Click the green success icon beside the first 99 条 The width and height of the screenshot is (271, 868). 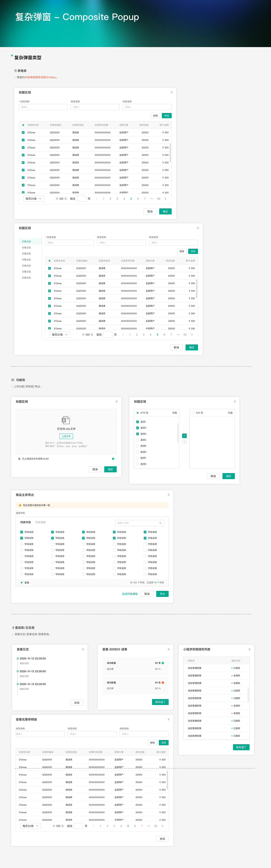pyautogui.click(x=163, y=663)
